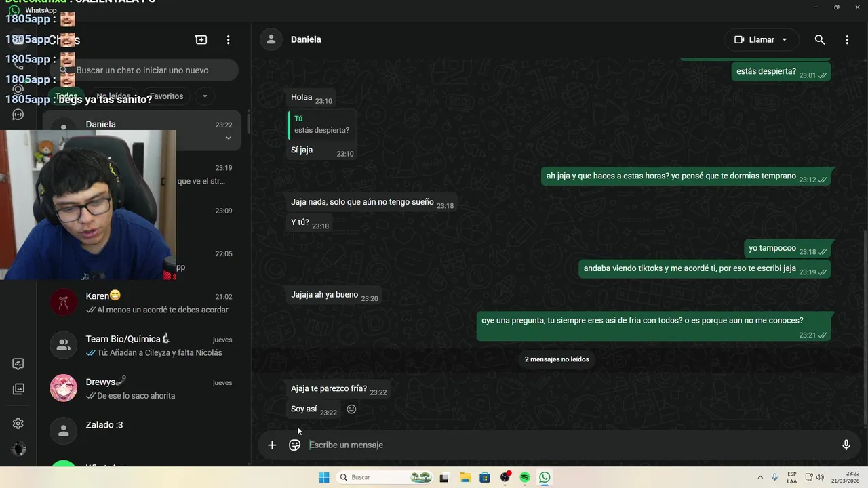Viewport: 868px width, 488px height.
Task: Record a voice message with the microphone
Action: (846, 445)
